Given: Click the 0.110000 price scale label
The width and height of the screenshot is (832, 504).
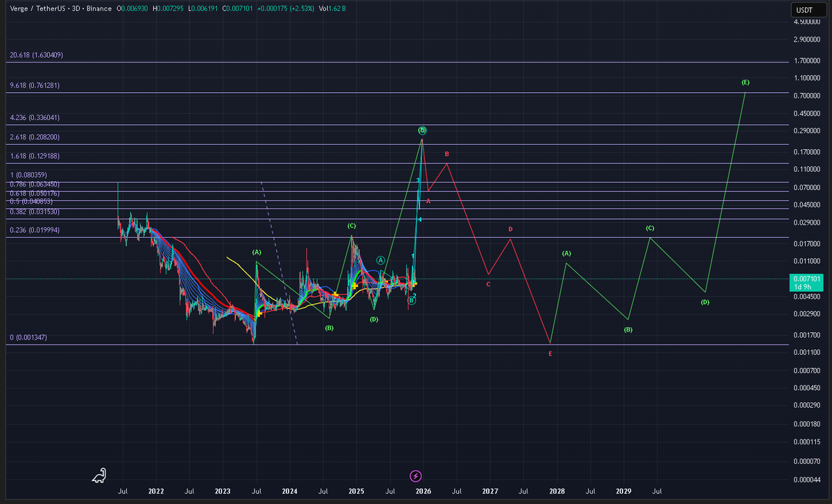Looking at the screenshot, I should click(807, 170).
